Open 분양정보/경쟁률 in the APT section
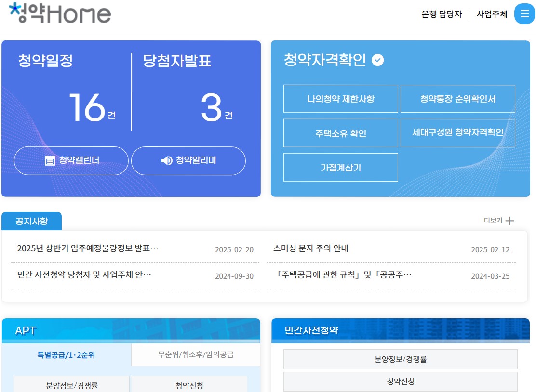Viewport: 536px width, 392px height. [x=71, y=384]
